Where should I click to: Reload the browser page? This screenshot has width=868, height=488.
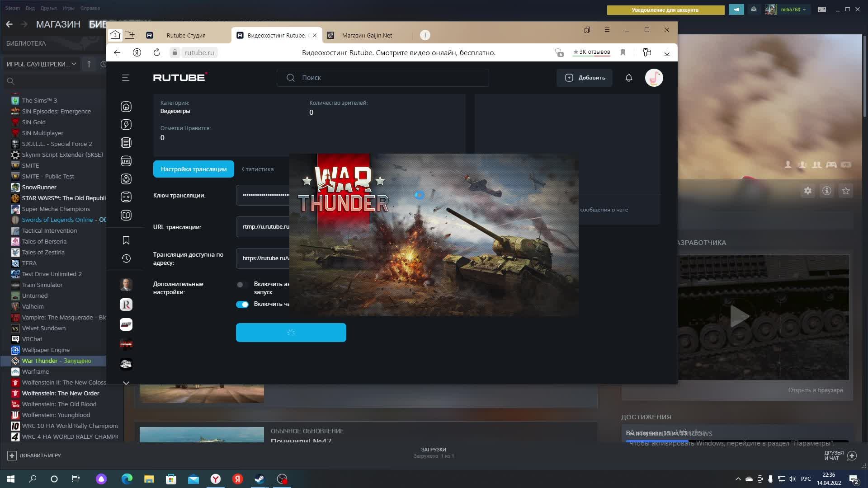point(157,52)
